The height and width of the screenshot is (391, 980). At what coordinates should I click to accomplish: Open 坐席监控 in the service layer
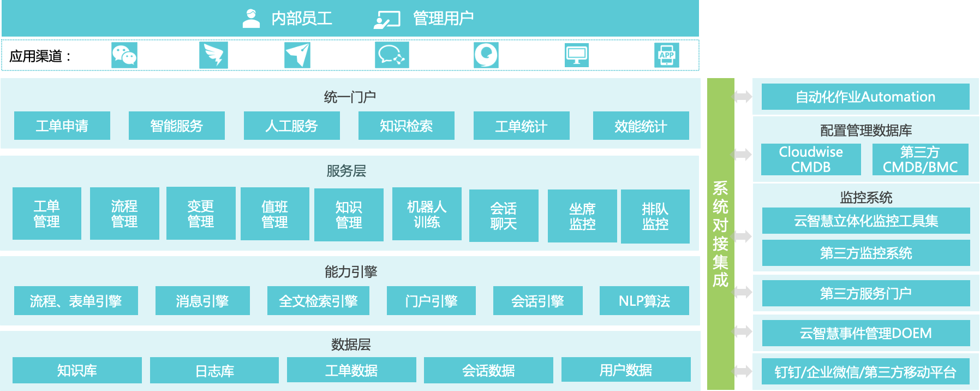pos(582,216)
